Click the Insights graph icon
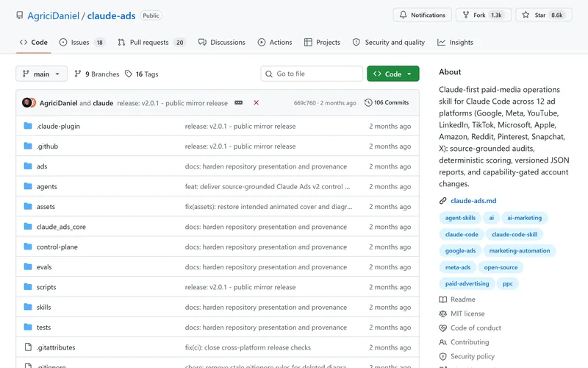 tap(442, 42)
